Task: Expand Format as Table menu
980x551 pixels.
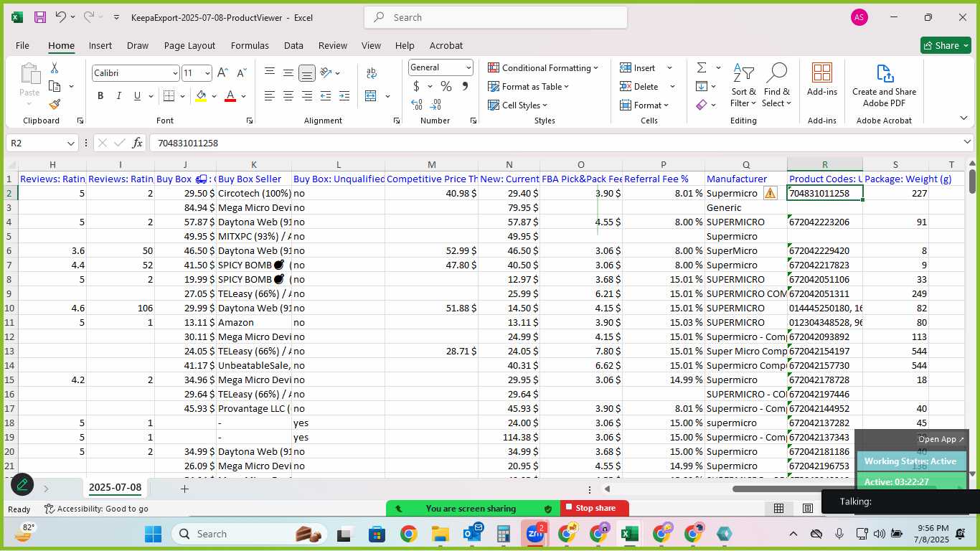Action: pos(529,87)
